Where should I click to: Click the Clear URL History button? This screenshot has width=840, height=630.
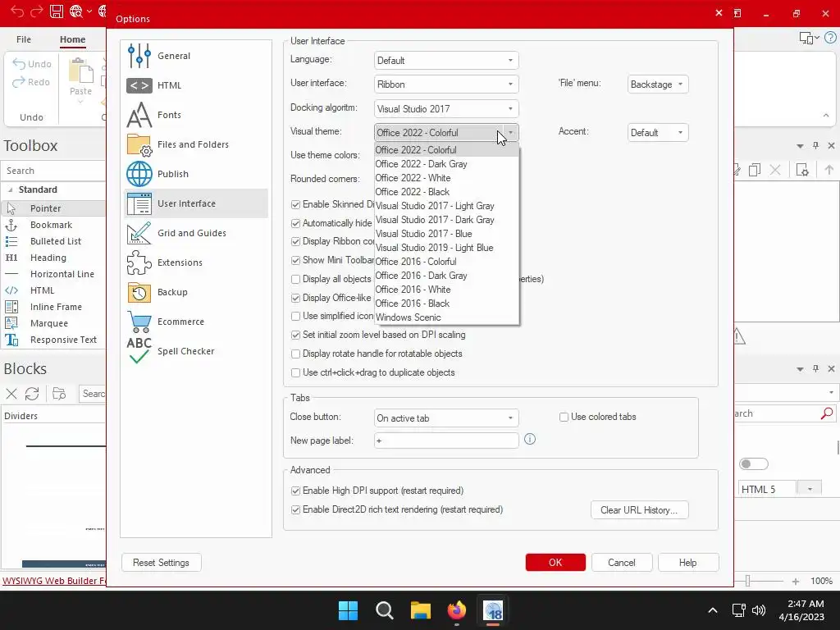pyautogui.click(x=639, y=510)
